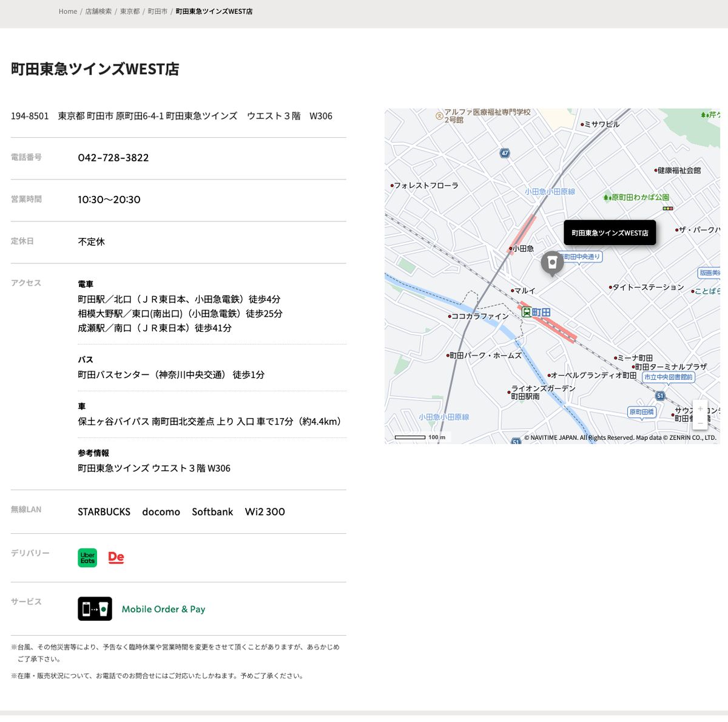Click route 47 shield on map
The width and height of the screenshot is (728, 722).
pyautogui.click(x=505, y=153)
